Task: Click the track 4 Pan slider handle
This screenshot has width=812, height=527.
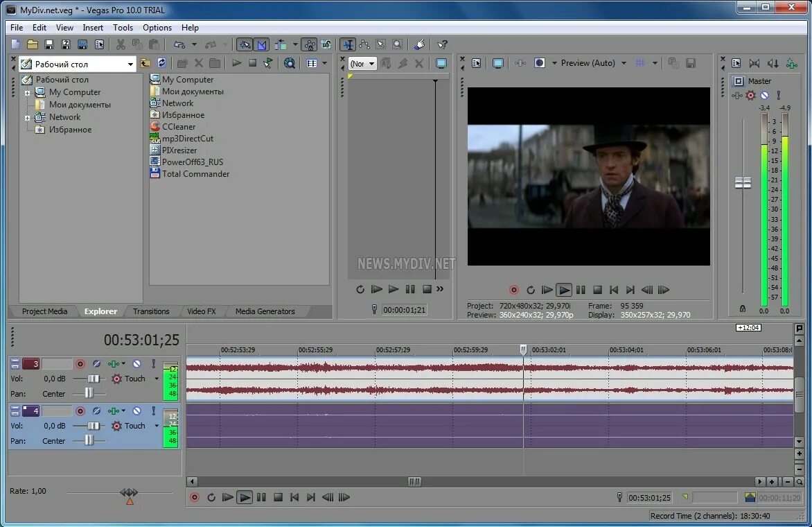Action: click(89, 441)
